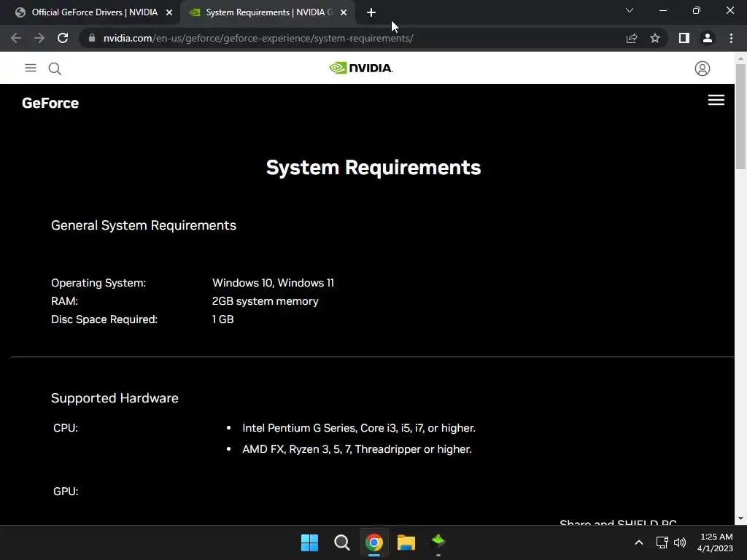Open Chrome side panel
747x560 pixels.
[684, 38]
